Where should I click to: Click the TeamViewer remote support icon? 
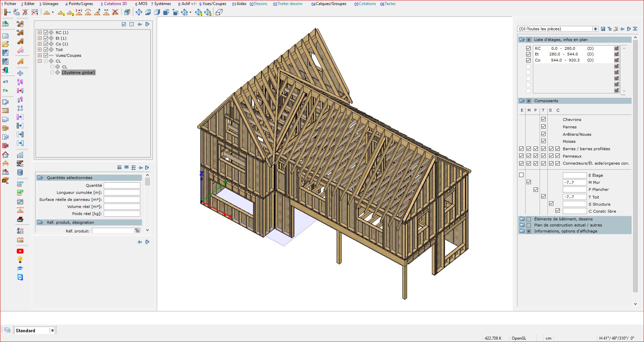pyautogui.click(x=20, y=277)
